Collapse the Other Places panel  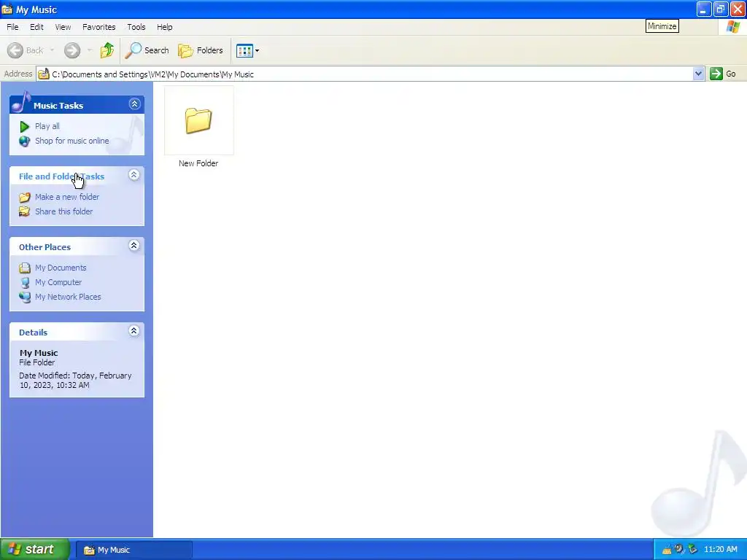[x=134, y=245]
